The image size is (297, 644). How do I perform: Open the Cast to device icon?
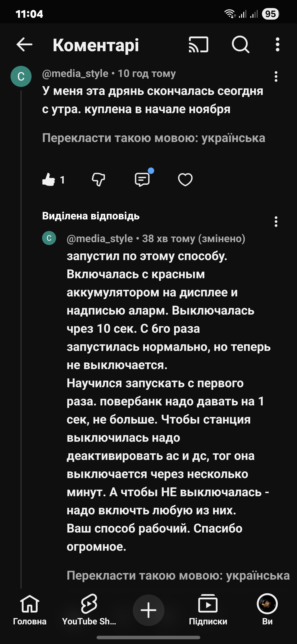[x=198, y=45]
